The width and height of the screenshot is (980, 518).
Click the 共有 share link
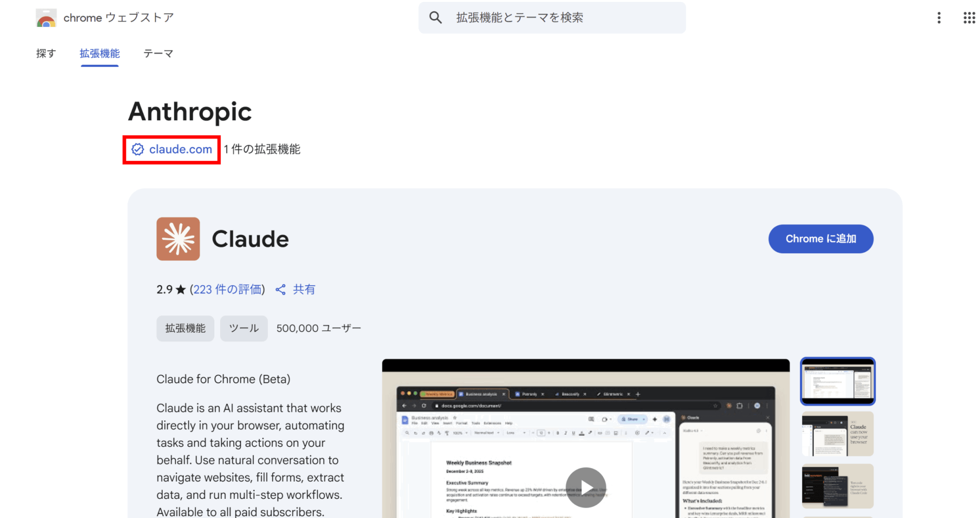304,290
